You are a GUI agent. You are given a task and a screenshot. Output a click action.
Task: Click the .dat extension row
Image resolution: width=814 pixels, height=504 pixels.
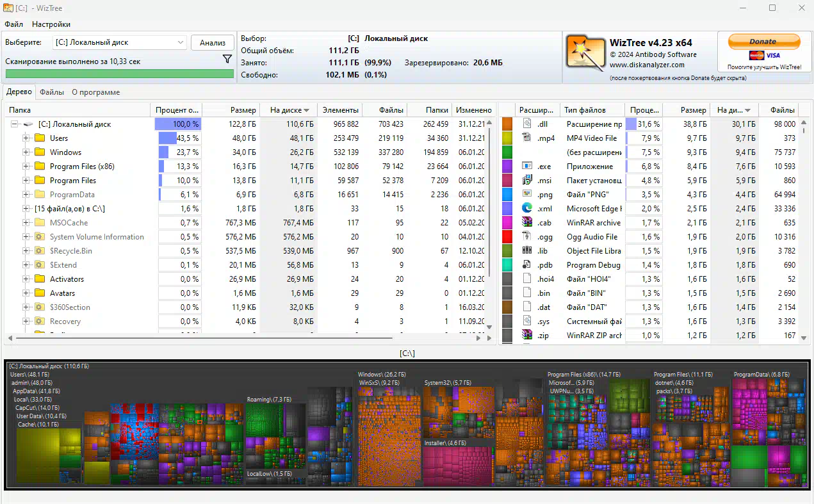coord(650,307)
